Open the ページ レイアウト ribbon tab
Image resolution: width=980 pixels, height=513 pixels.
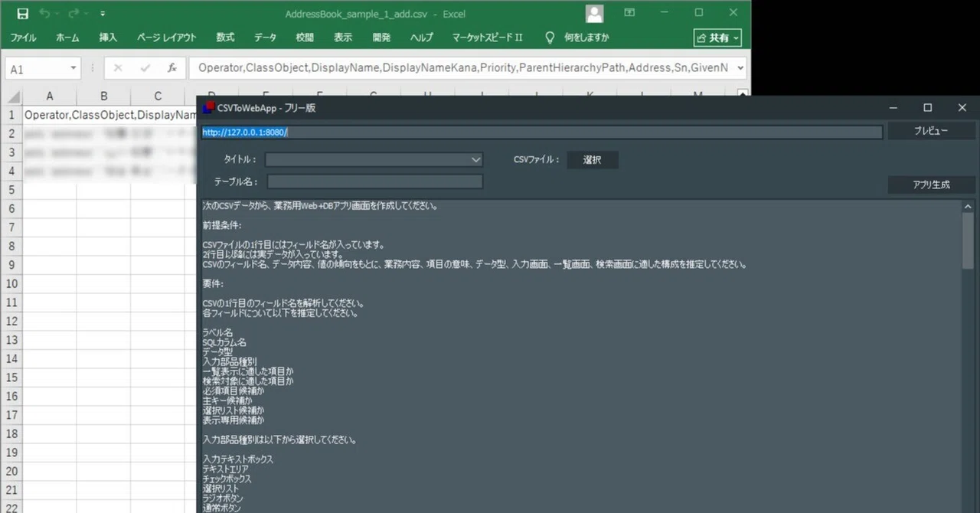(x=166, y=38)
